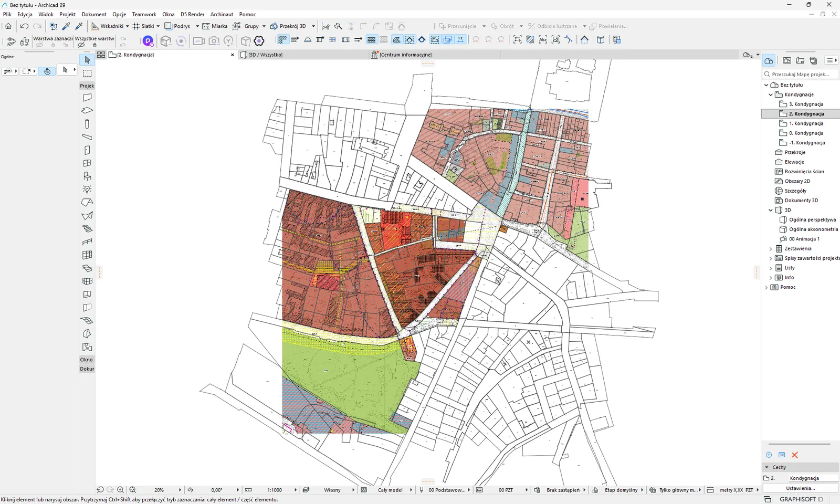Open the Brak zastąpień overrides dropdown

click(584, 490)
